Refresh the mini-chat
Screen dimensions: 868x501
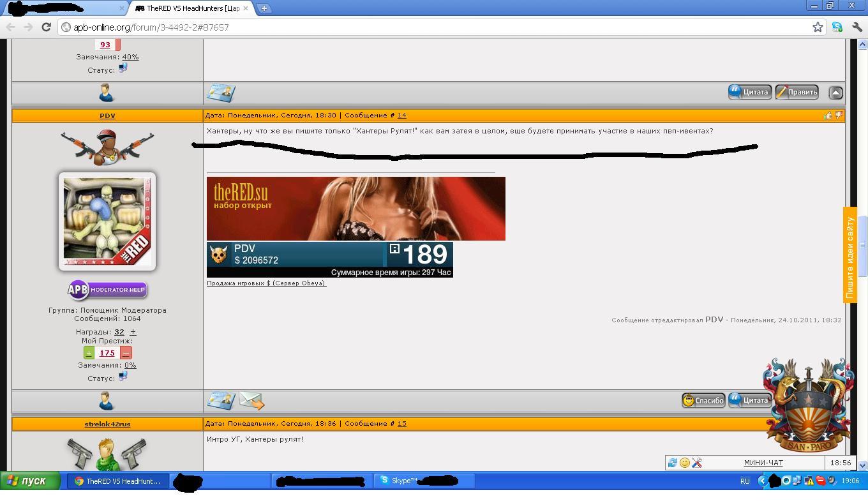672,463
